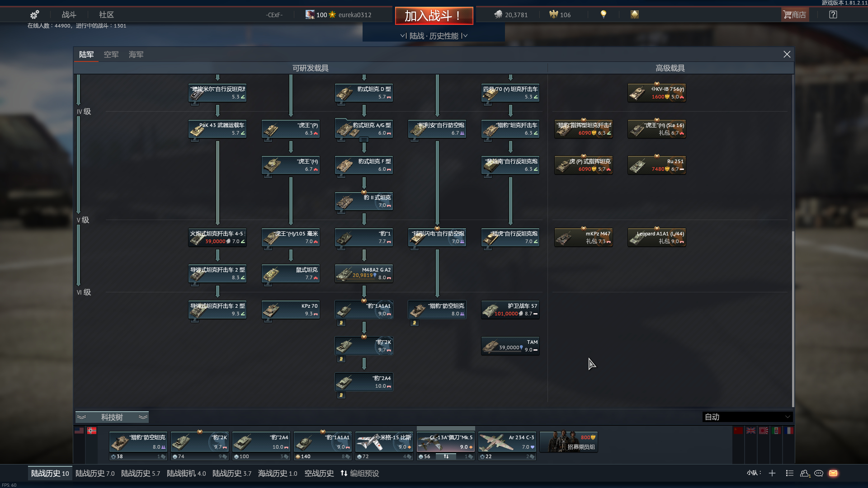868x488 pixels.
Task: Select the M48A2 G A2 tank
Action: 364,273
